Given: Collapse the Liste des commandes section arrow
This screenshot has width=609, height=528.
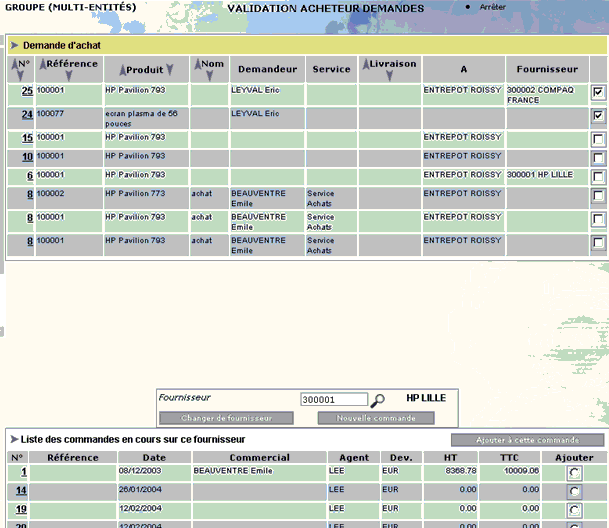Looking at the screenshot, I should point(14,439).
